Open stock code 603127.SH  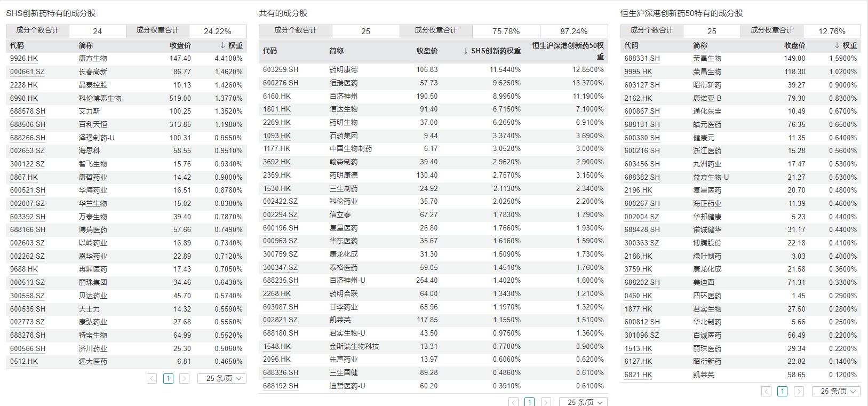pyautogui.click(x=642, y=85)
